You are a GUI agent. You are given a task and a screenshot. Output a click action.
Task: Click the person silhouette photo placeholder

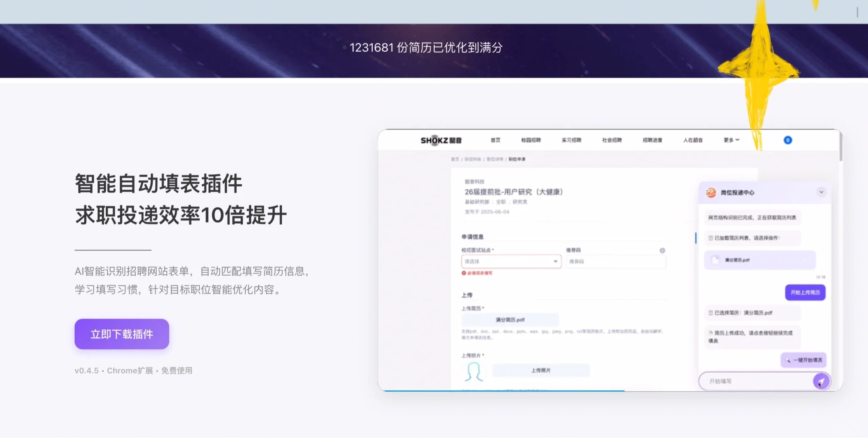[x=474, y=372]
